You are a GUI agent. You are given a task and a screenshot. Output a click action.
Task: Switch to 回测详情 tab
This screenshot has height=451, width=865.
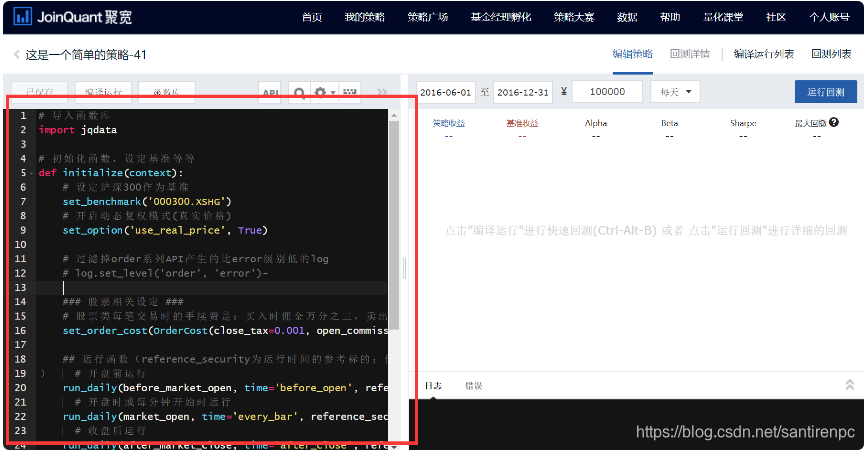coord(690,54)
